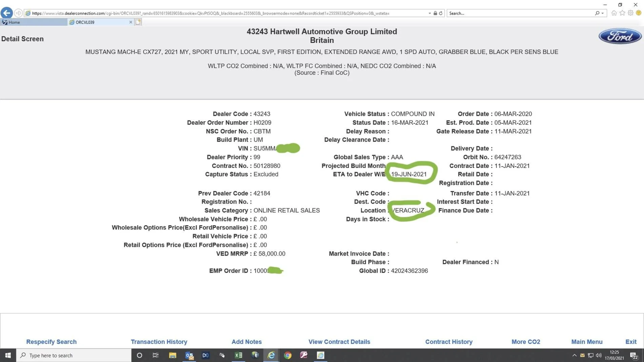Click Contract No. value 50128980
This screenshot has width=644, height=362.
(267, 166)
